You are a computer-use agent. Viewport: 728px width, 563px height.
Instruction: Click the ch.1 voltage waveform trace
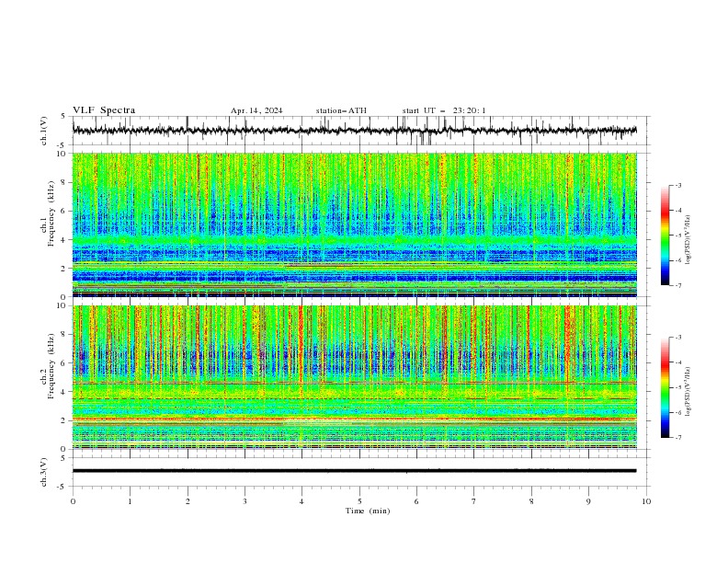tap(354, 131)
